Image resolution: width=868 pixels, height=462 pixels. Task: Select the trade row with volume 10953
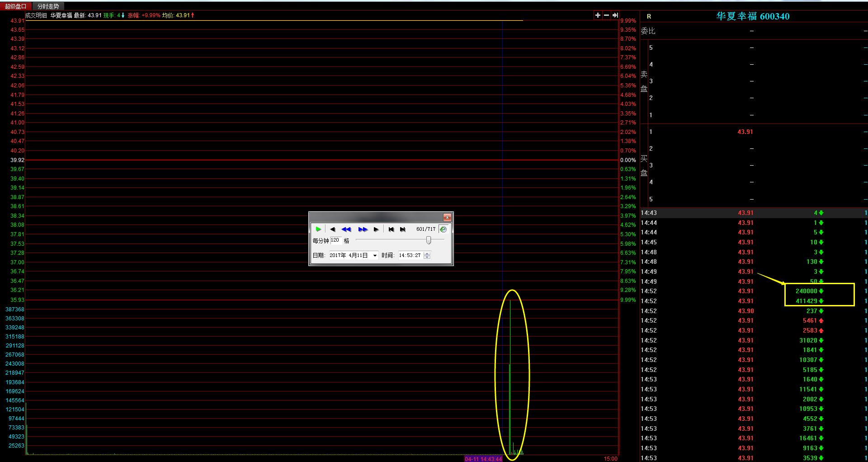[x=754, y=409]
